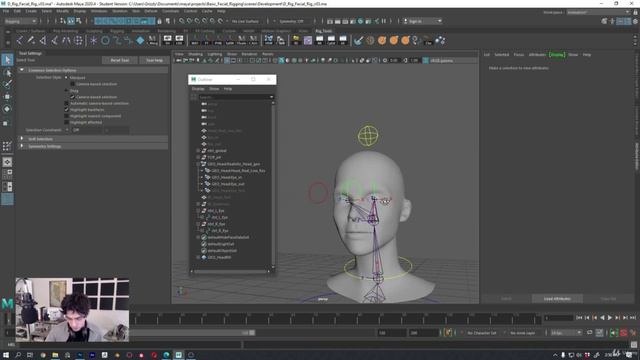The image size is (640, 360).
Task: Open Display menu in Outliner window
Action: tap(198, 89)
